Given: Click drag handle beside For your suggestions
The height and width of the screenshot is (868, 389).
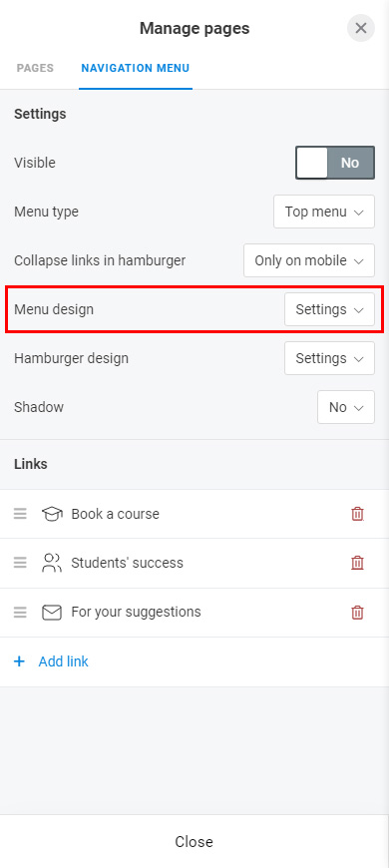Looking at the screenshot, I should (x=21, y=613).
